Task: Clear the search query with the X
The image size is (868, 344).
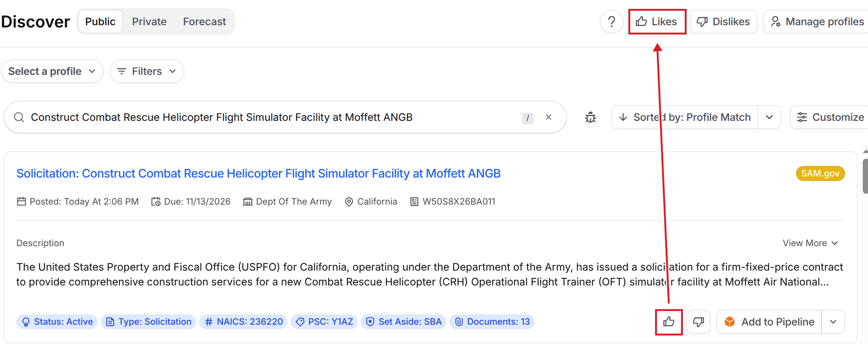Action: click(x=549, y=118)
